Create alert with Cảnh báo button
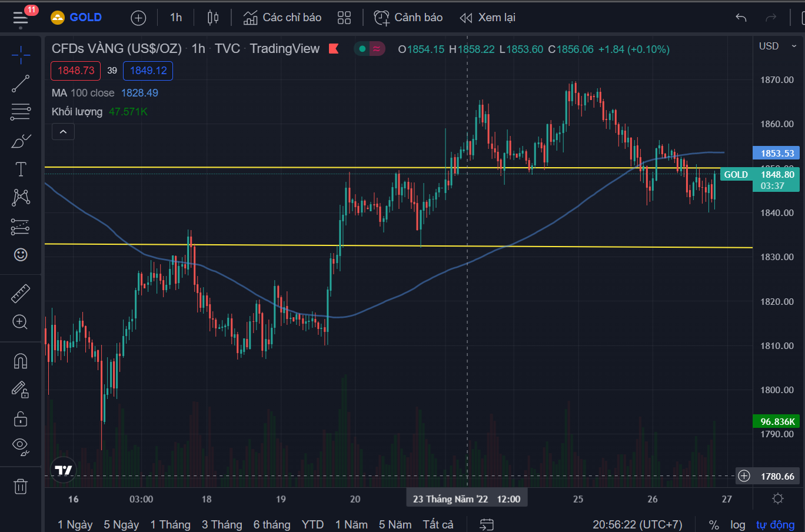The height and width of the screenshot is (532, 805). (x=408, y=18)
